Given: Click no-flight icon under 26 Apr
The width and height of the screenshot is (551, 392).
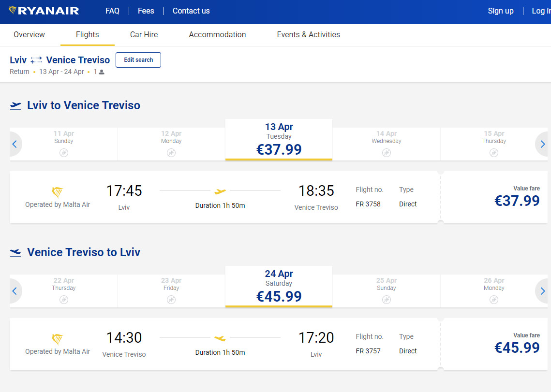Looking at the screenshot, I should (x=494, y=300).
